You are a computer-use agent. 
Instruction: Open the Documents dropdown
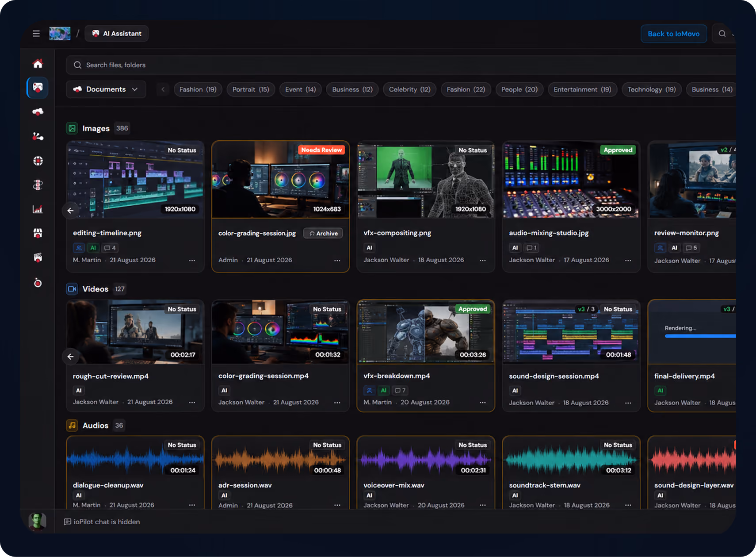106,89
